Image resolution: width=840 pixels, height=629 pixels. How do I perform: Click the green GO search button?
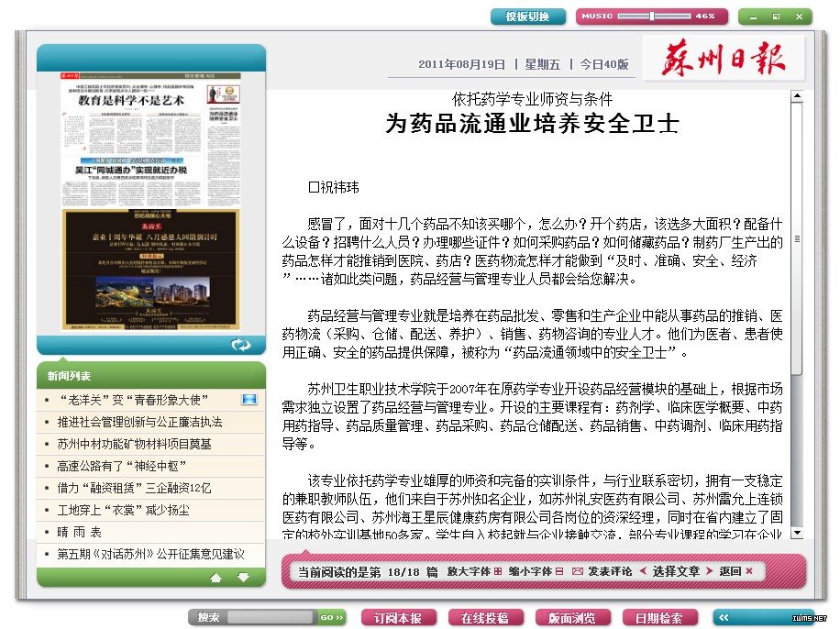point(332,617)
